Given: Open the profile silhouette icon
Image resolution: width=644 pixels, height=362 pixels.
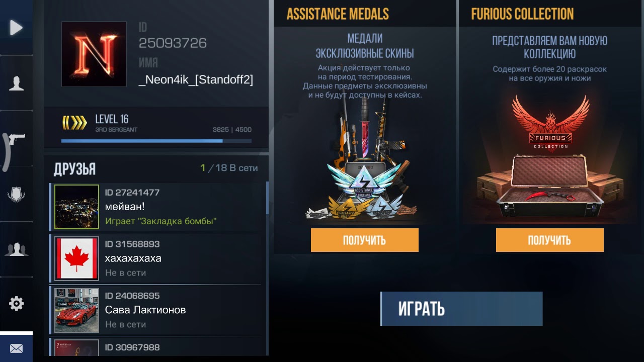Looking at the screenshot, I should (x=16, y=83).
